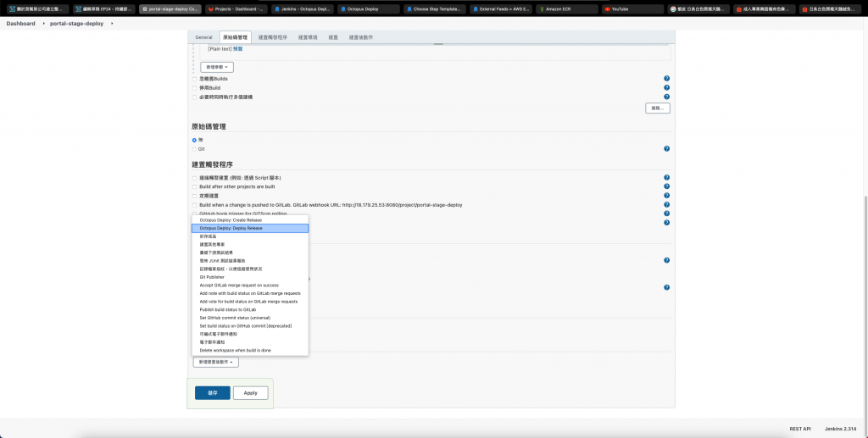Choose Octopus Deploy: Create Release menu item
Image resolution: width=868 pixels, height=438 pixels.
pyautogui.click(x=250, y=220)
